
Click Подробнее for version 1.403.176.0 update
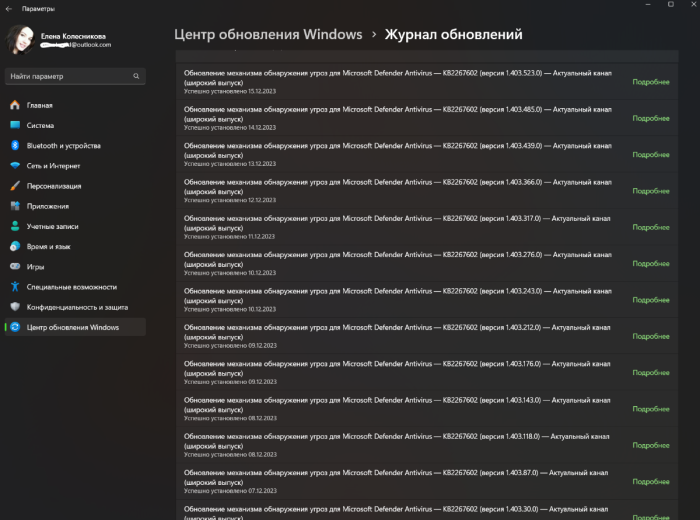click(650, 372)
